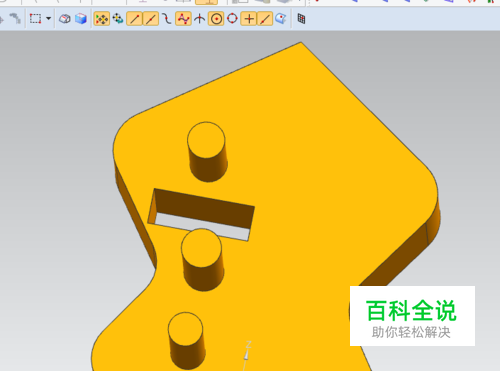The height and width of the screenshot is (371, 500).
Task: Toggle the Existing Point plus-sign snap
Action: coord(249,19)
